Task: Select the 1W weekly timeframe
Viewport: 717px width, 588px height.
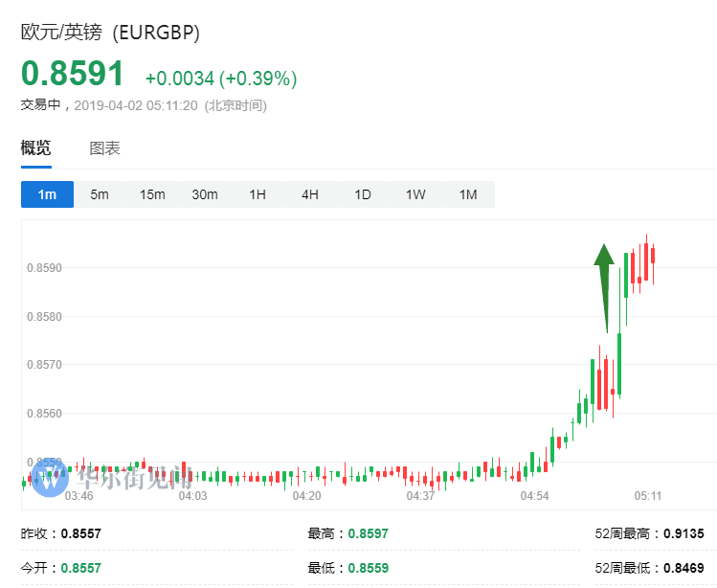Action: coord(415,194)
